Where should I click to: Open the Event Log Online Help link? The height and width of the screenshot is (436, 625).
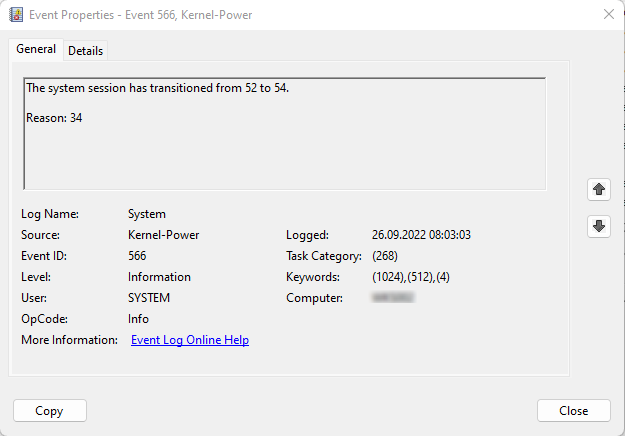190,340
